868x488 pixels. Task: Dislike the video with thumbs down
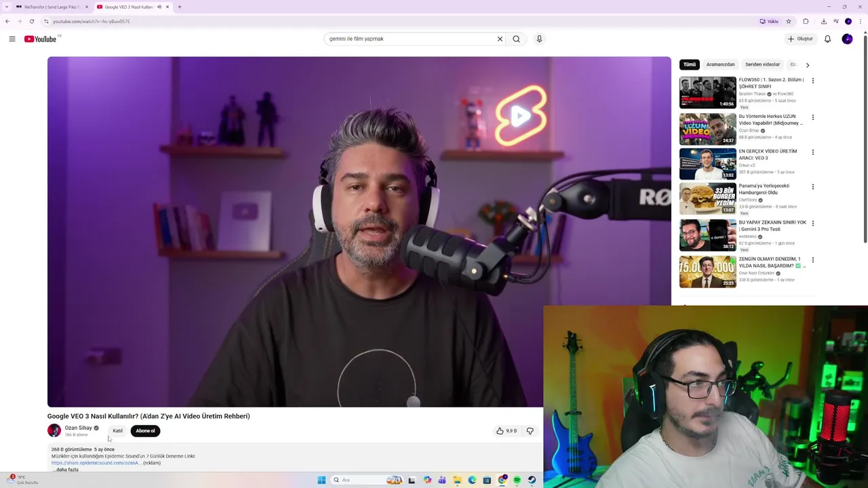pos(530,430)
